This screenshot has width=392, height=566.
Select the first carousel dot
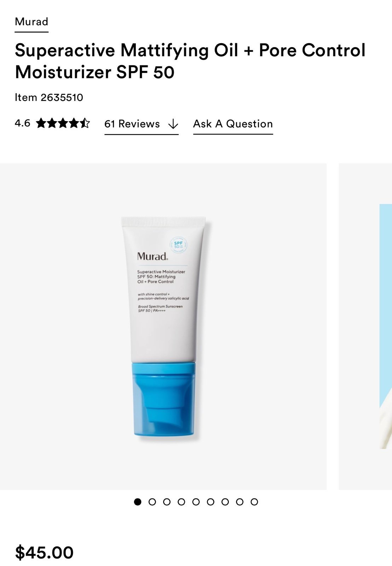click(x=138, y=502)
